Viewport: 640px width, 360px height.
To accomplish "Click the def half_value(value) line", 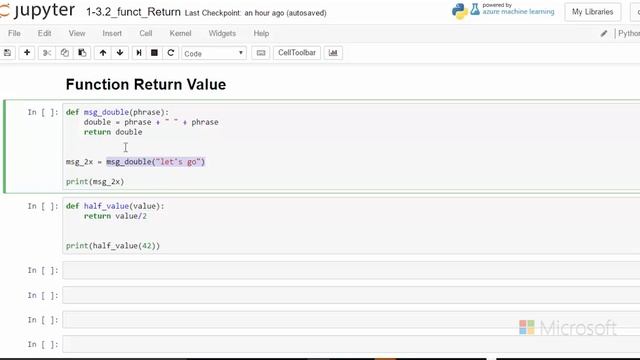I will tap(115, 206).
